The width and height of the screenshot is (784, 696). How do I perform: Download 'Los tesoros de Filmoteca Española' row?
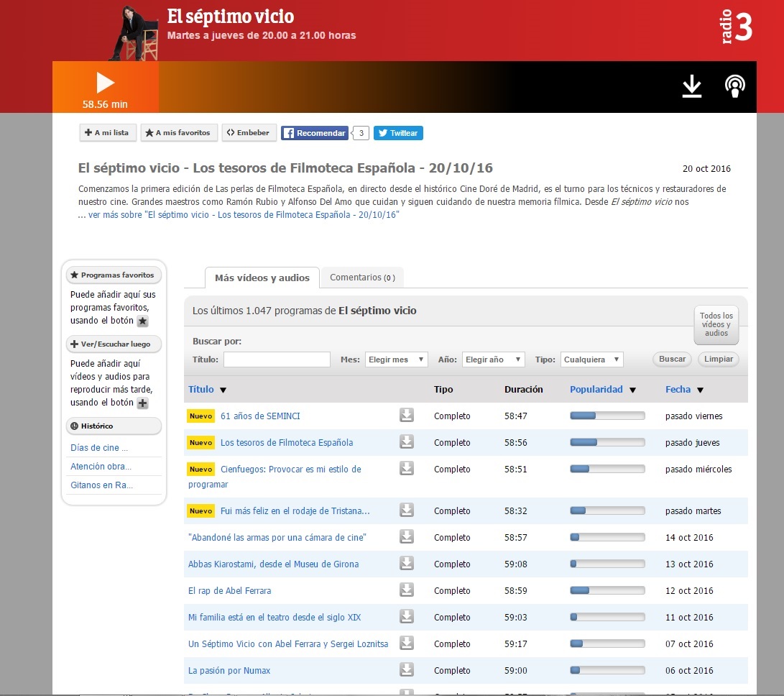[407, 441]
